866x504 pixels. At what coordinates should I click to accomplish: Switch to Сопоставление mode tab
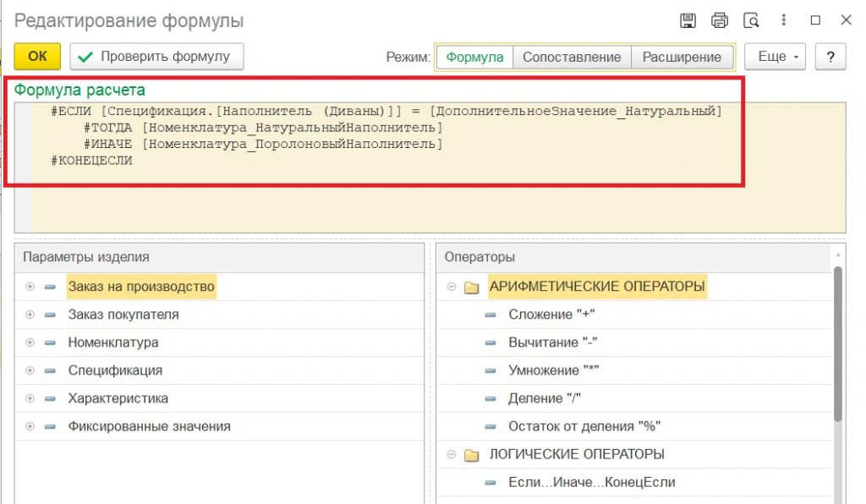(x=572, y=57)
